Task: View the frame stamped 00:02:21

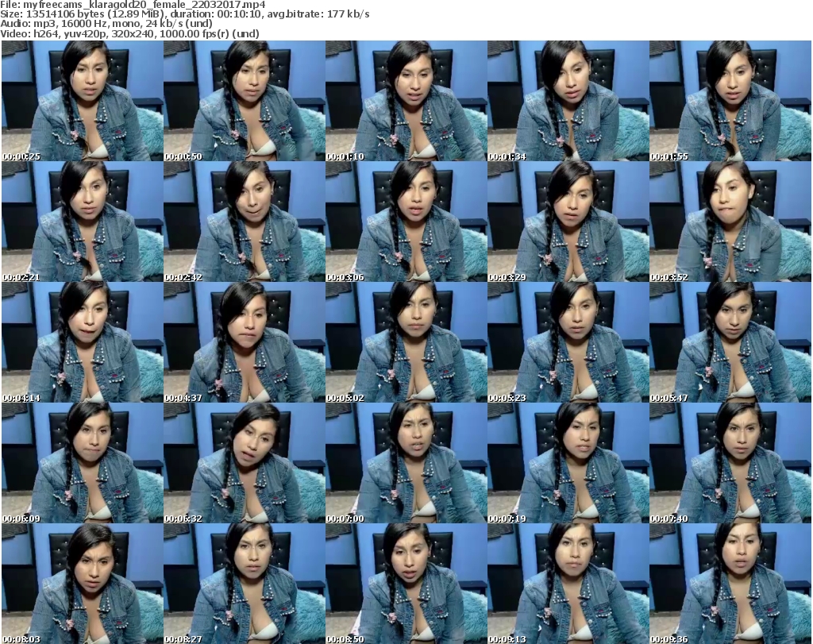Action: [x=83, y=222]
